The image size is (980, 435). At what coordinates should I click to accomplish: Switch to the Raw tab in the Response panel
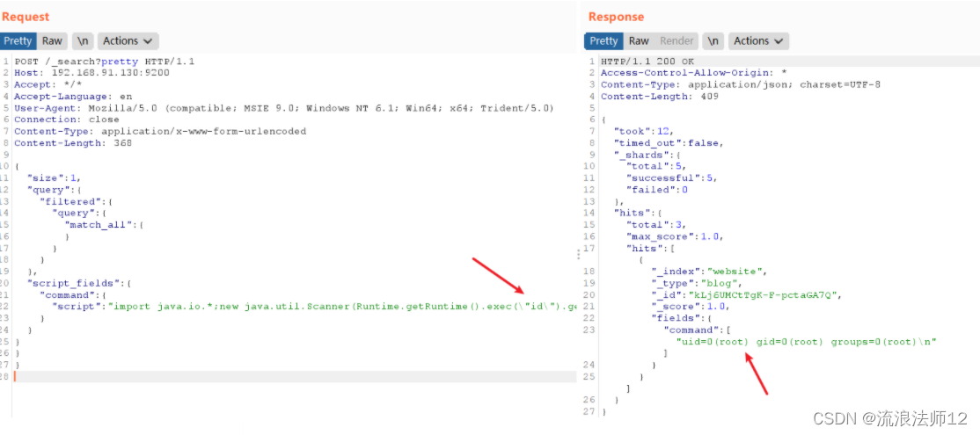coord(639,40)
